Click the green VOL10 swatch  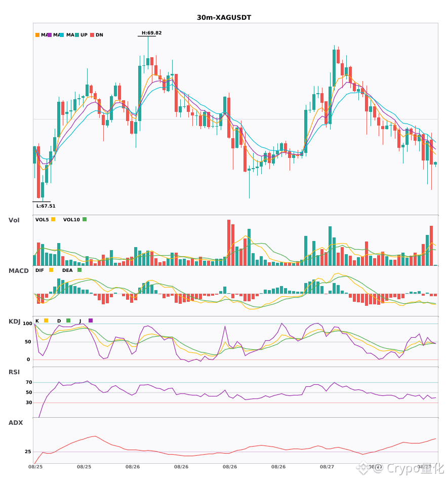85,219
